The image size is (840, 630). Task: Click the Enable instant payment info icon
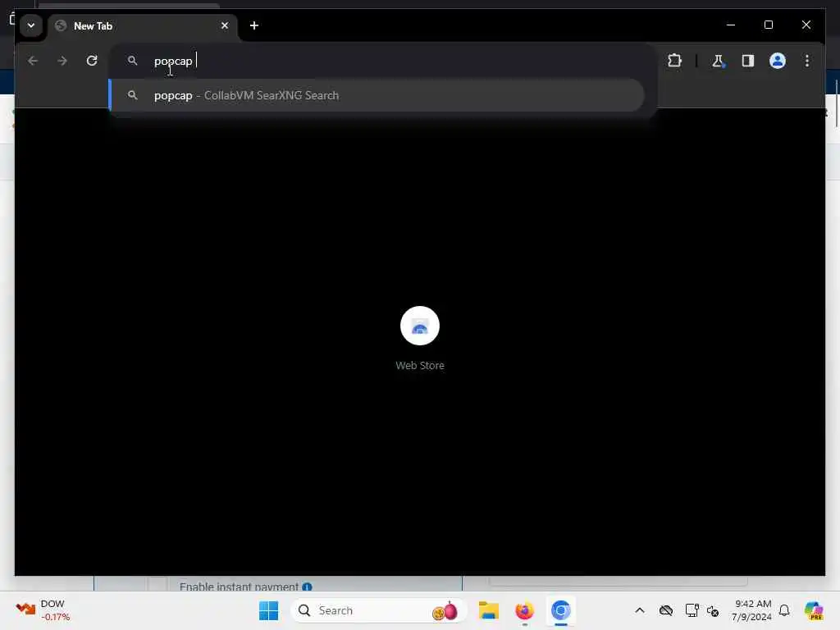coord(307,587)
